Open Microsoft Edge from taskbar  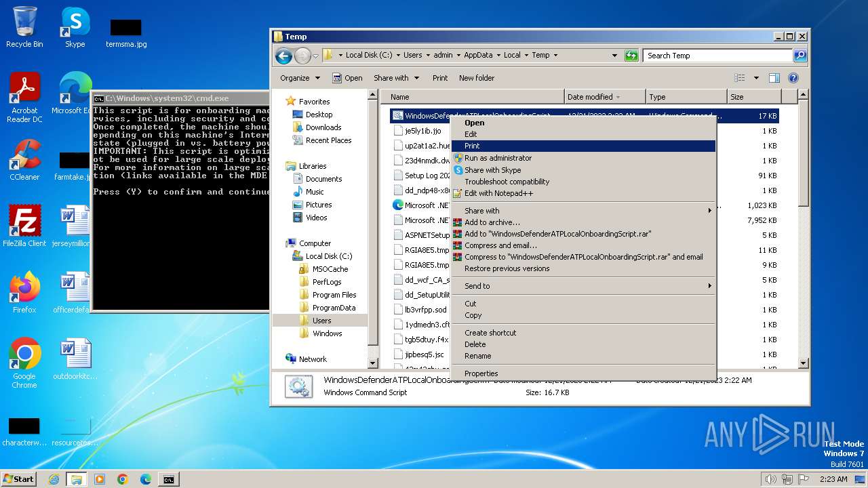click(x=146, y=479)
